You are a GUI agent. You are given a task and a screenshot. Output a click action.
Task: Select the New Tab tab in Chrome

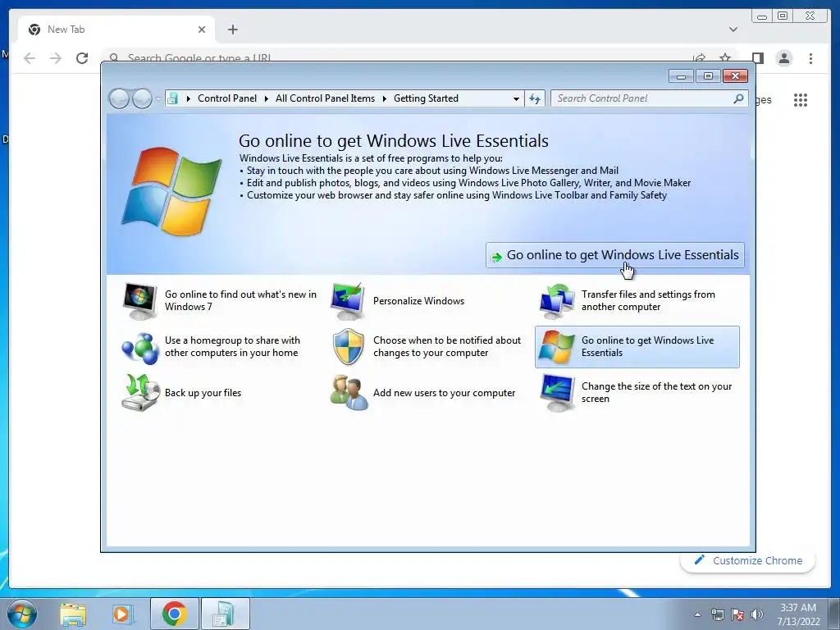click(116, 30)
